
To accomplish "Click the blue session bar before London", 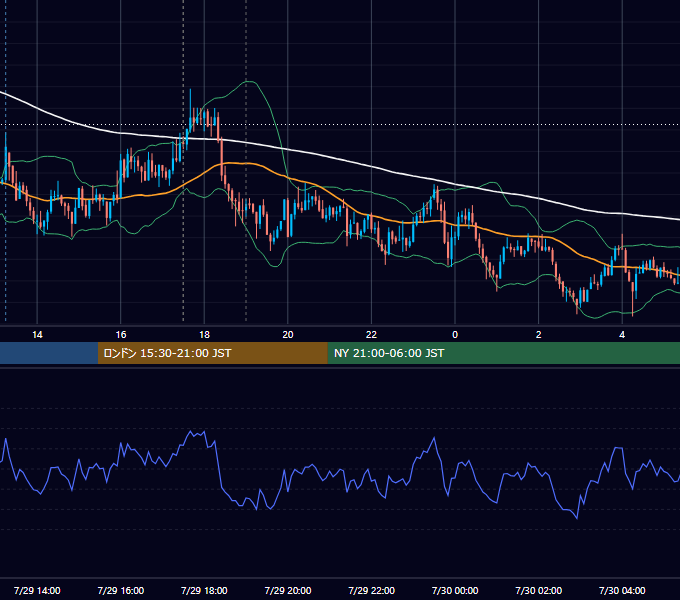I will [x=49, y=353].
